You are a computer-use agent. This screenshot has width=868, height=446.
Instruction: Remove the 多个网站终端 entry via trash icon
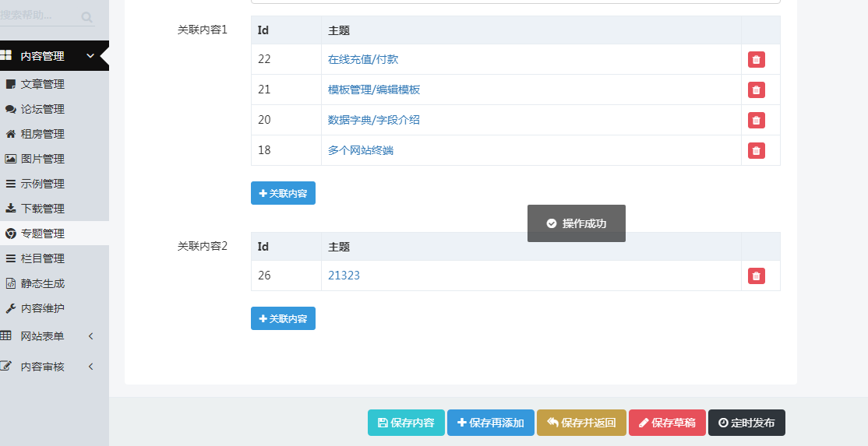click(x=756, y=150)
